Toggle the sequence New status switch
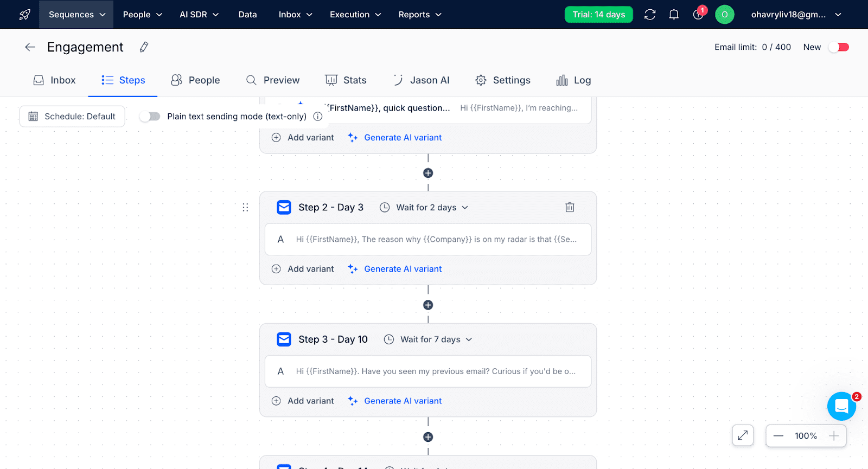Viewport: 868px width, 469px height. pyautogui.click(x=839, y=47)
